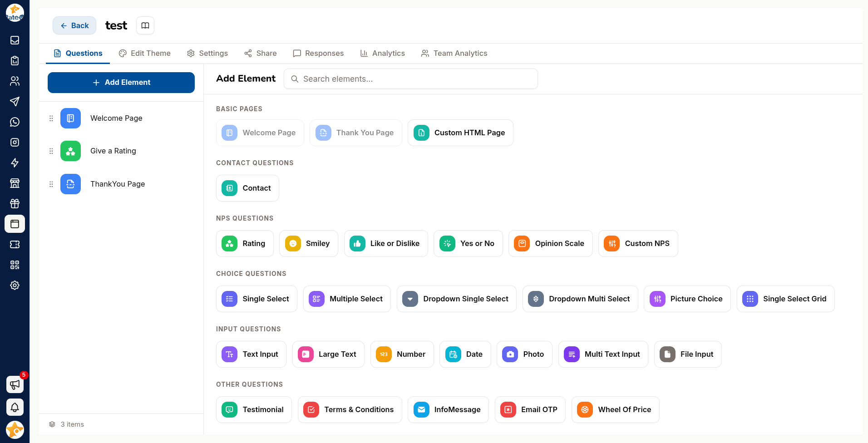The width and height of the screenshot is (868, 443).
Task: Open the paper plane send icon
Action: pyautogui.click(x=15, y=102)
